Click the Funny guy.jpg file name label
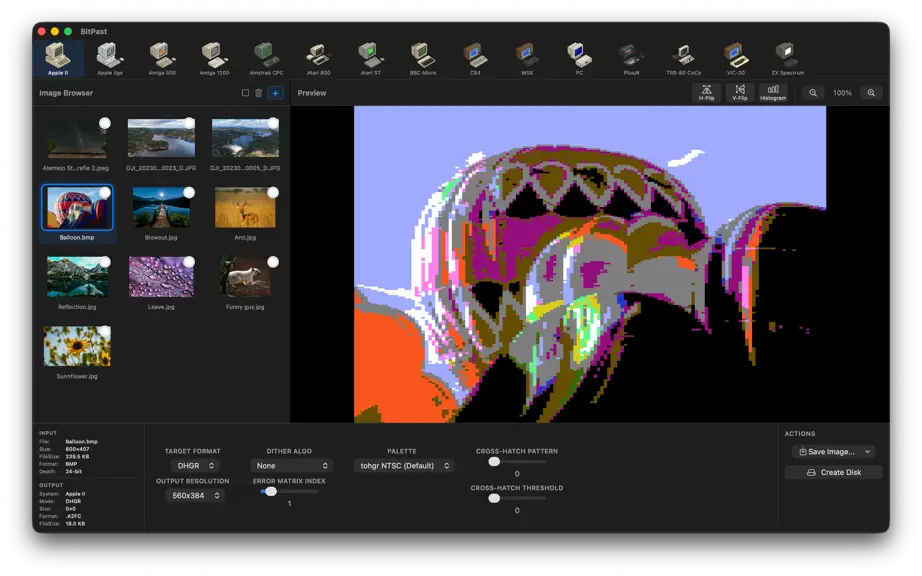 tap(245, 307)
